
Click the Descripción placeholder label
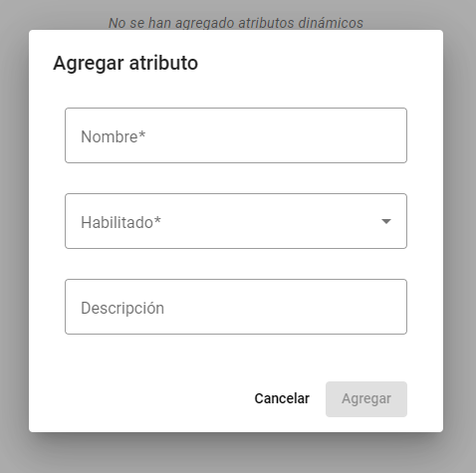pyautogui.click(x=122, y=308)
